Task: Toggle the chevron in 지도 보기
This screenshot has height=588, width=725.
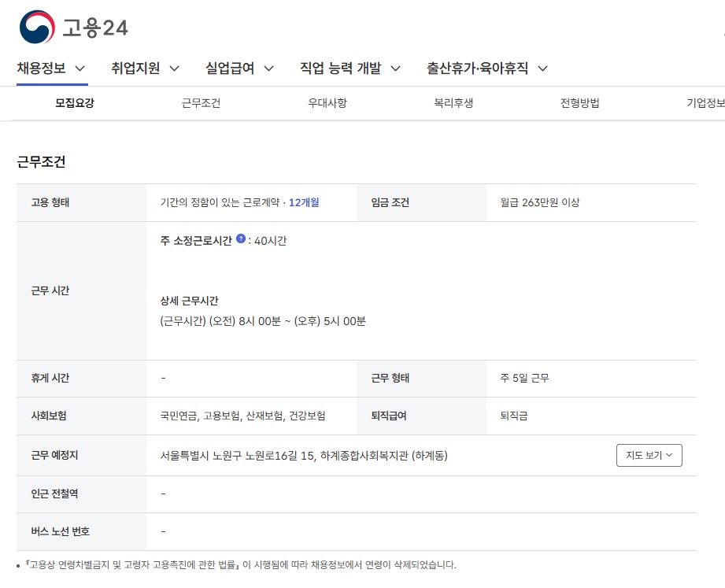Action: 669,455
